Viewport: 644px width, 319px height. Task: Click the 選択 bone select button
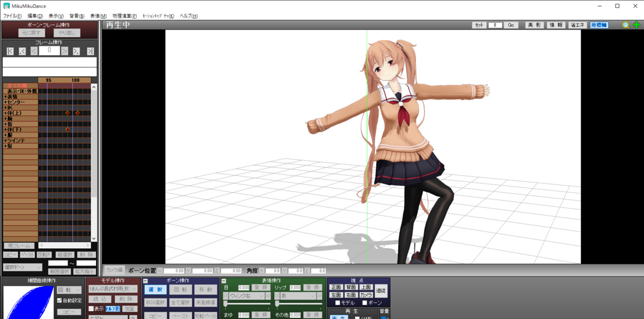[156, 290]
